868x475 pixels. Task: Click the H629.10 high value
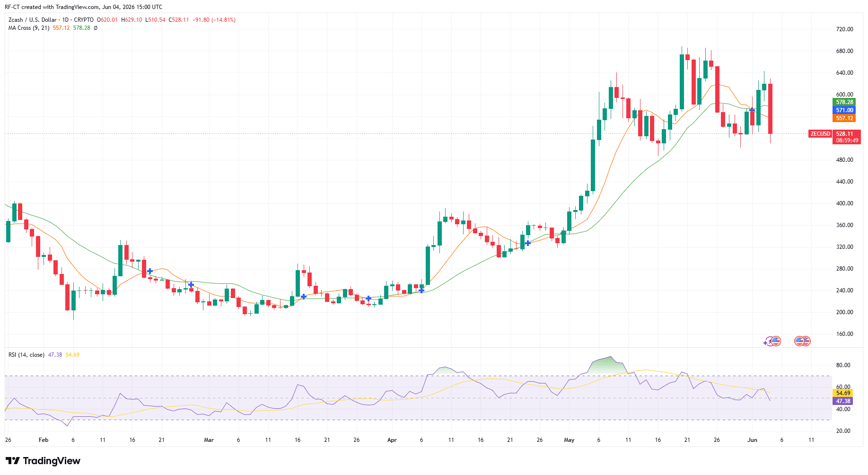[x=132, y=20]
